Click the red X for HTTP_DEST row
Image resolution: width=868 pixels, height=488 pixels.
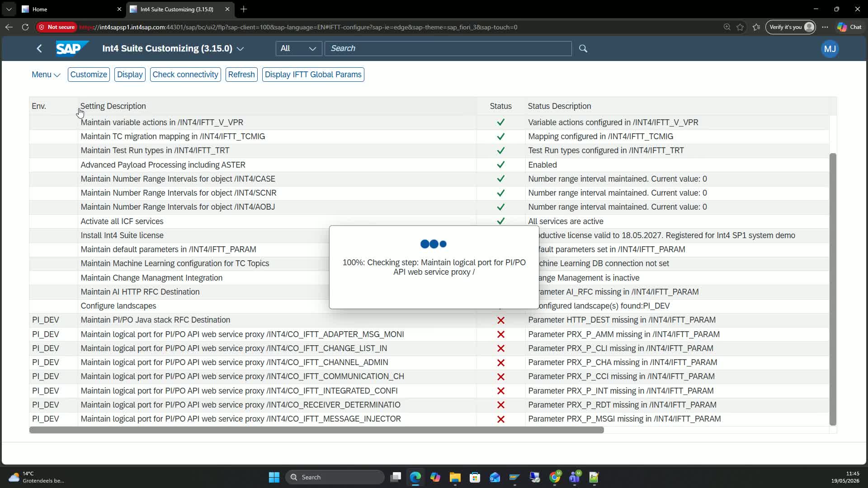coord(500,320)
